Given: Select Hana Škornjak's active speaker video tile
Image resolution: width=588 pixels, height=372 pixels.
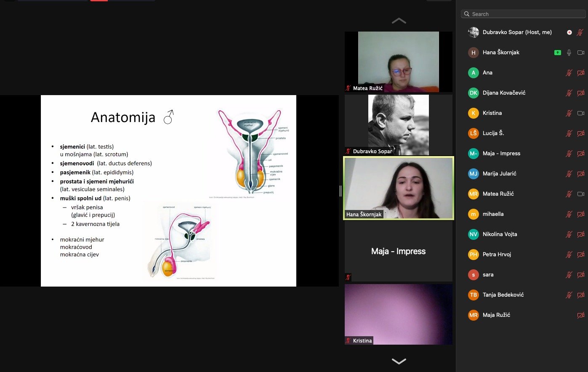Looking at the screenshot, I should point(399,188).
